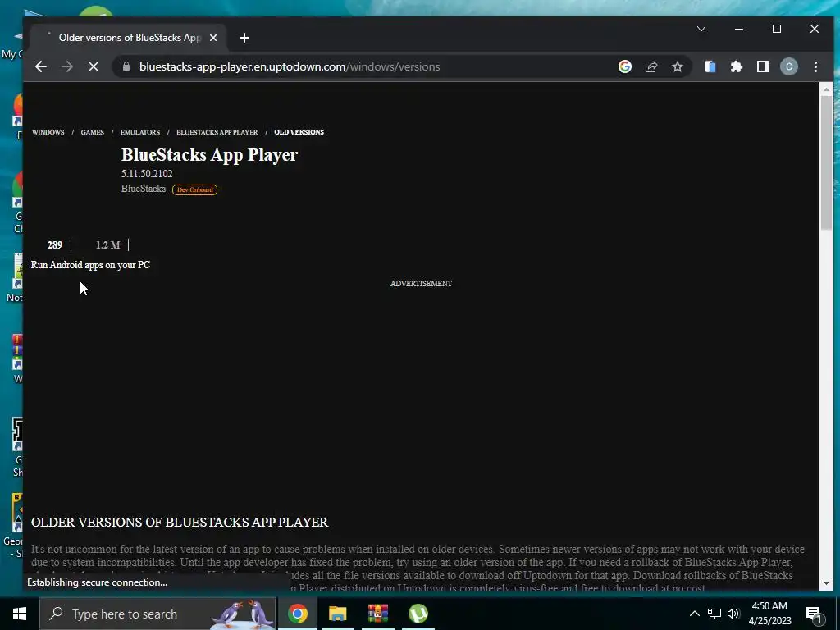Screen dimensions: 840x630
Task: Click version number 5.11.50.2102
Action: [147, 174]
